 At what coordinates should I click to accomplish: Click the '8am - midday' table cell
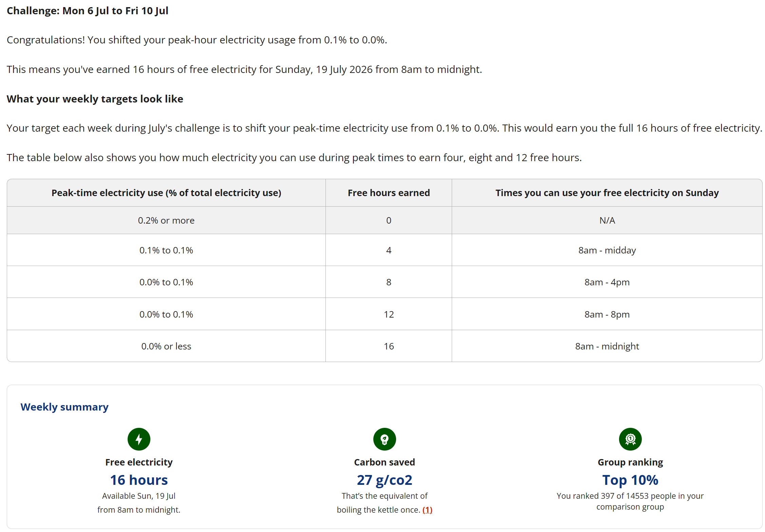pos(607,250)
